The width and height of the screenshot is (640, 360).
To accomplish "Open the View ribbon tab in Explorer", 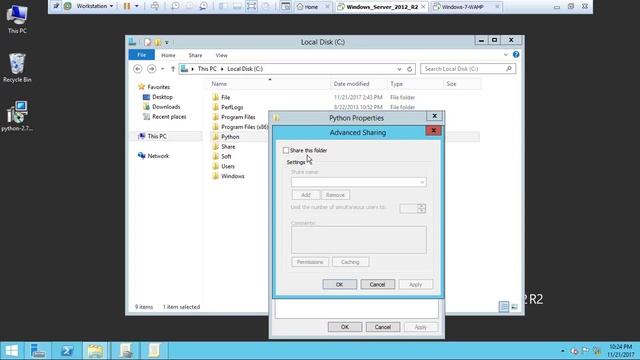I will click(x=221, y=55).
